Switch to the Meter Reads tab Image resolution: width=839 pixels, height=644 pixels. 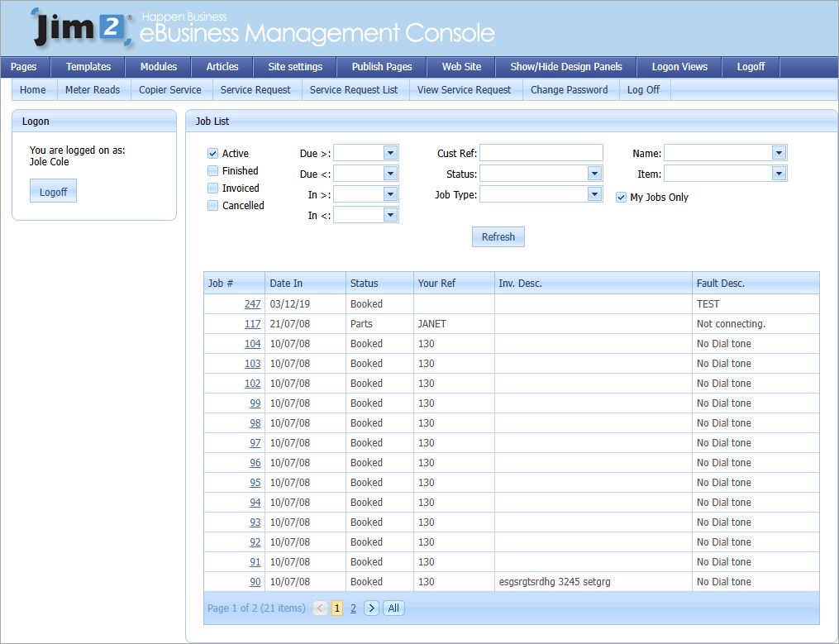(93, 90)
